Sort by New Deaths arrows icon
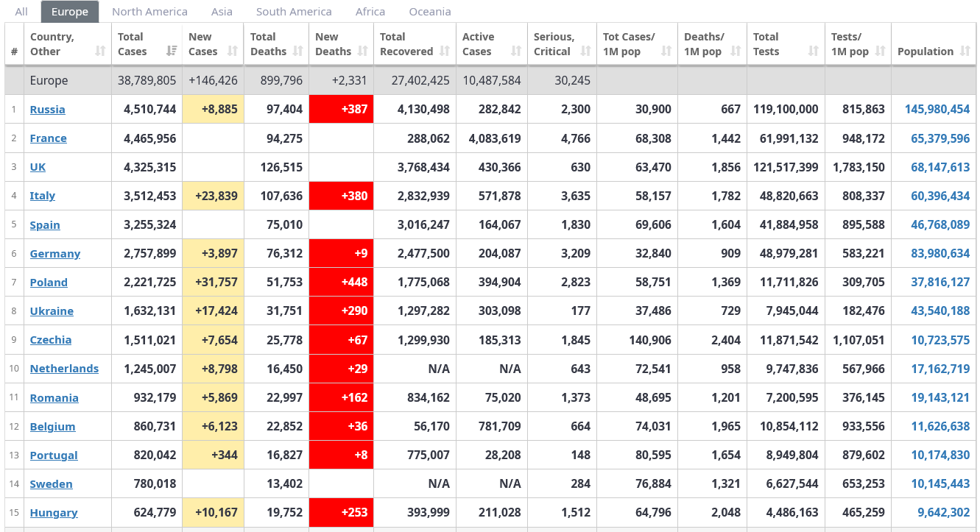 point(363,52)
